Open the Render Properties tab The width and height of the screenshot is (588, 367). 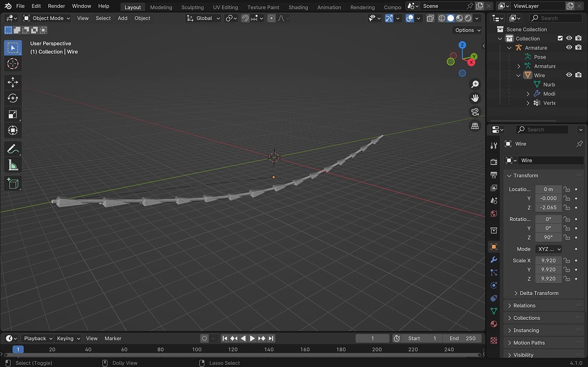(x=494, y=161)
